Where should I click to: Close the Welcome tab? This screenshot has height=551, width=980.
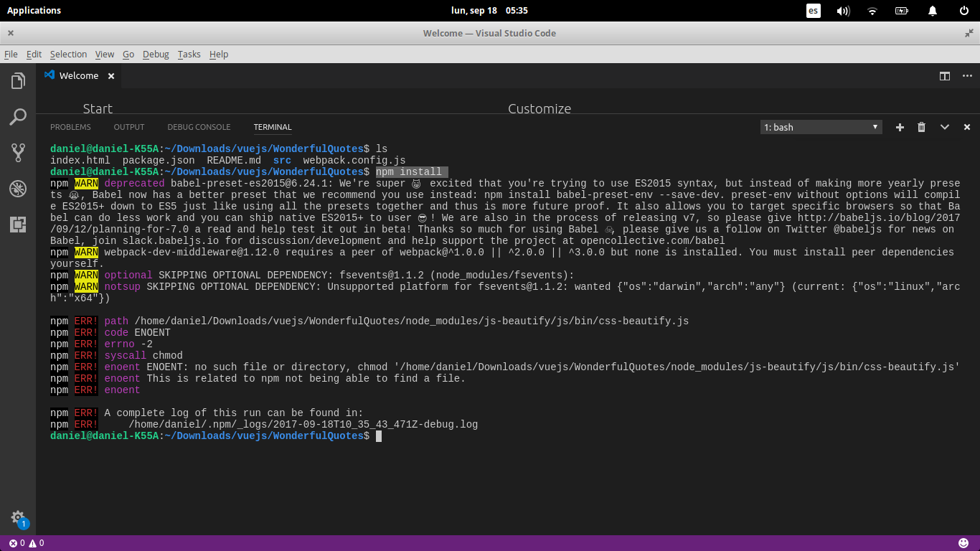(x=111, y=76)
